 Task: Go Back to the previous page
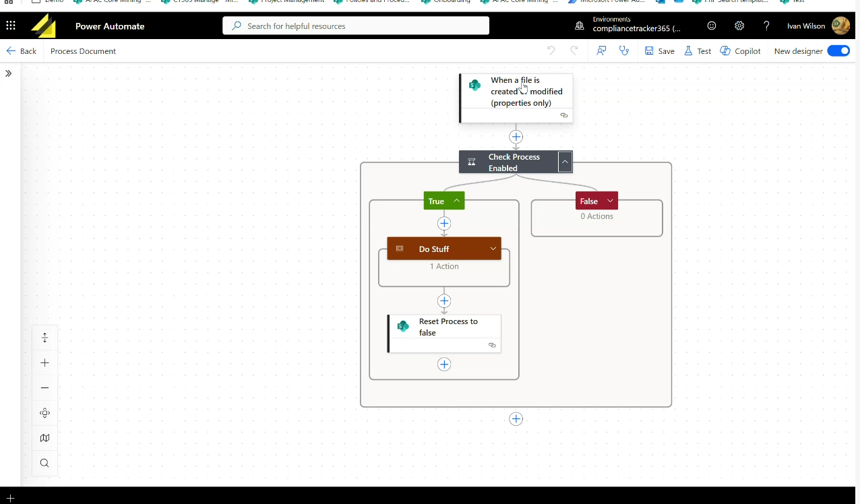point(22,51)
